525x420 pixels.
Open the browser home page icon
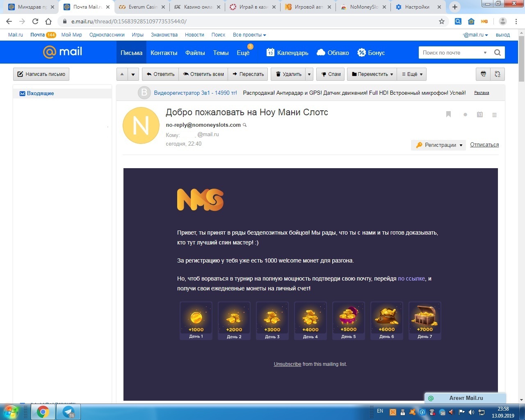tap(48, 21)
